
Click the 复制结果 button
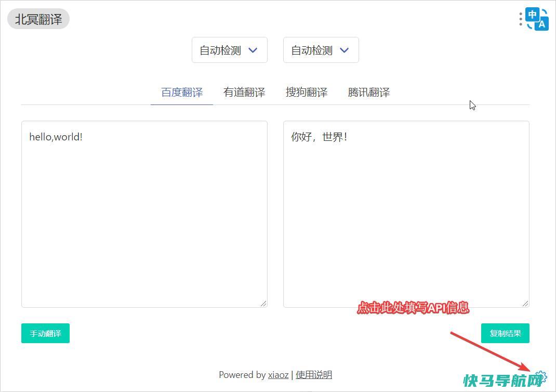tap(505, 333)
